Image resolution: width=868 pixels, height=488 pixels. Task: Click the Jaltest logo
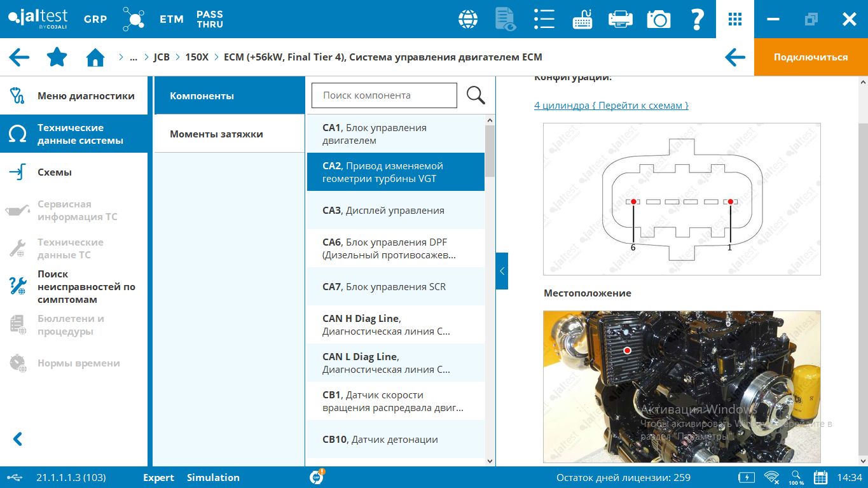(x=38, y=19)
